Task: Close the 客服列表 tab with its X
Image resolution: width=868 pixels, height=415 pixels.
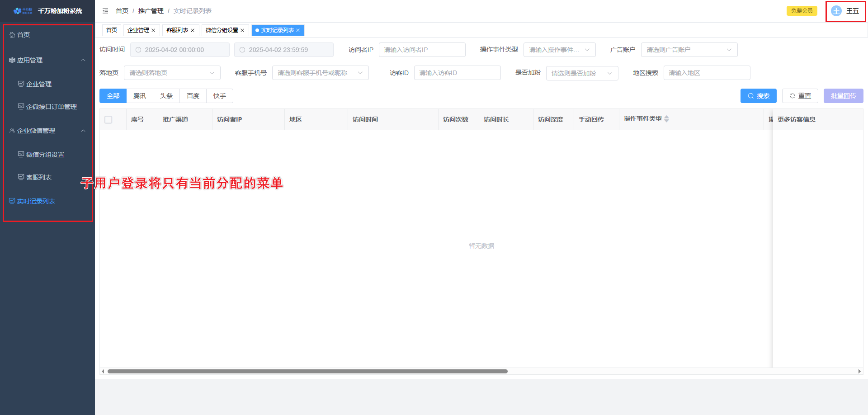Action: pyautogui.click(x=193, y=30)
